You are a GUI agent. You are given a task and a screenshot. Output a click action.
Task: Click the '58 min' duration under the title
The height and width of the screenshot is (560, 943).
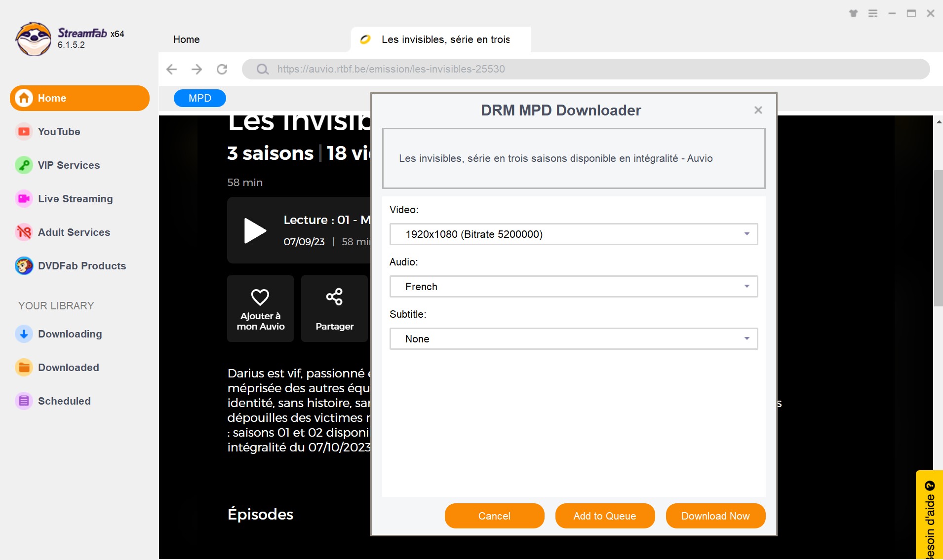click(x=245, y=183)
